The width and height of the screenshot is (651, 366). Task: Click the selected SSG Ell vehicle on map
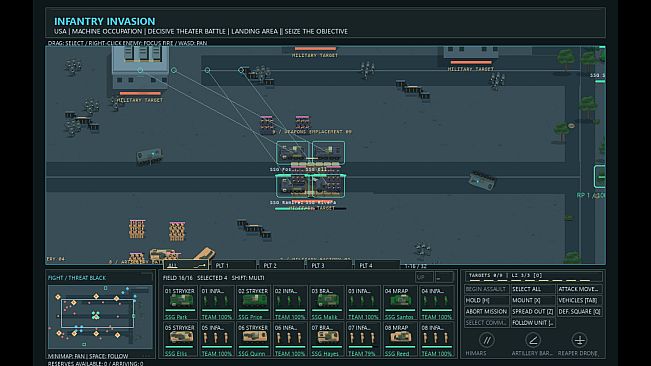click(328, 153)
